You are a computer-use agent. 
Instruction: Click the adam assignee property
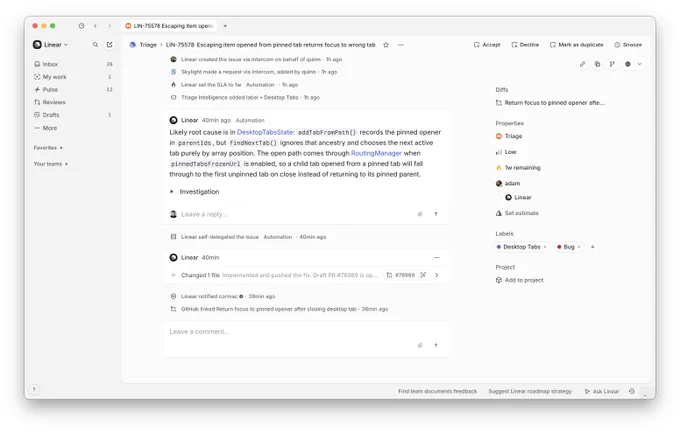pyautogui.click(x=508, y=183)
